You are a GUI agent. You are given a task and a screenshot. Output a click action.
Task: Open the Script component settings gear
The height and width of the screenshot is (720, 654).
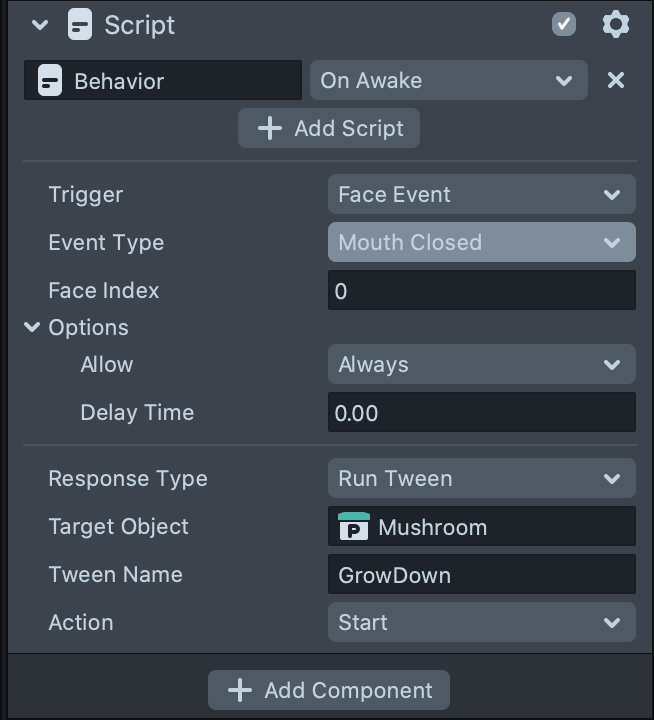click(x=616, y=24)
